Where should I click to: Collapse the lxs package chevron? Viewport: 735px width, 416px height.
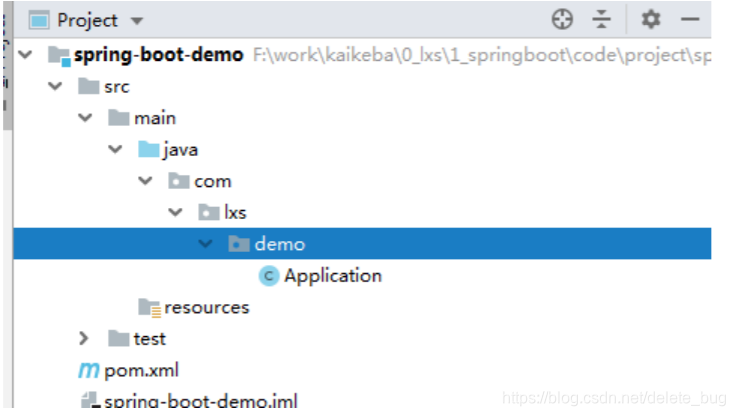click(x=176, y=212)
